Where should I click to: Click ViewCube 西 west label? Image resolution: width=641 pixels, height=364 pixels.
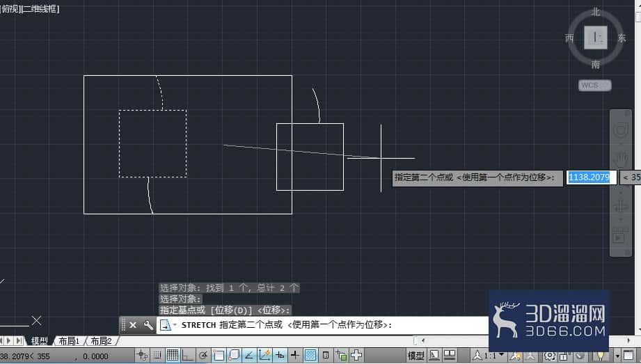click(x=569, y=38)
